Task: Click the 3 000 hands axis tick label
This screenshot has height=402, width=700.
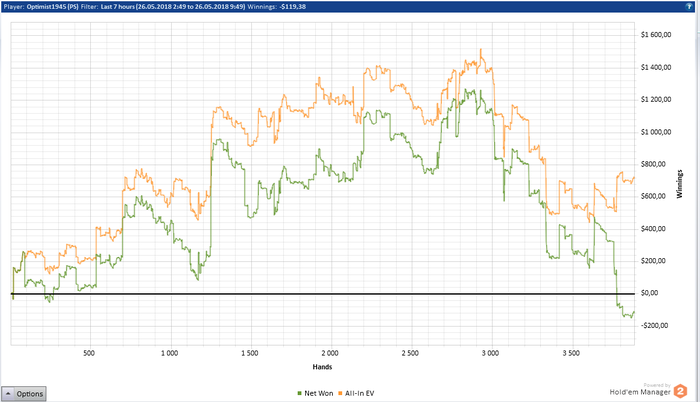Action: click(x=490, y=353)
